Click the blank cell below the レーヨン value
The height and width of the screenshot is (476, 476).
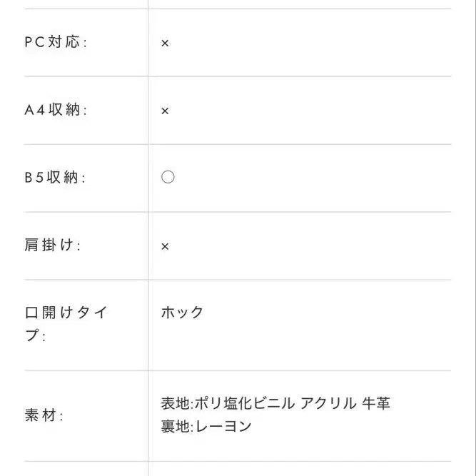300,469
